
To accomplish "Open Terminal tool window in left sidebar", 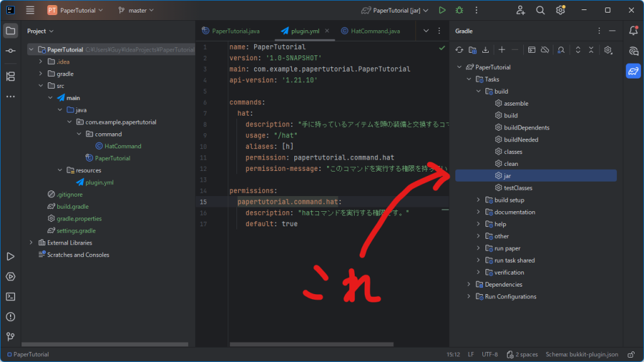I will tap(10, 297).
